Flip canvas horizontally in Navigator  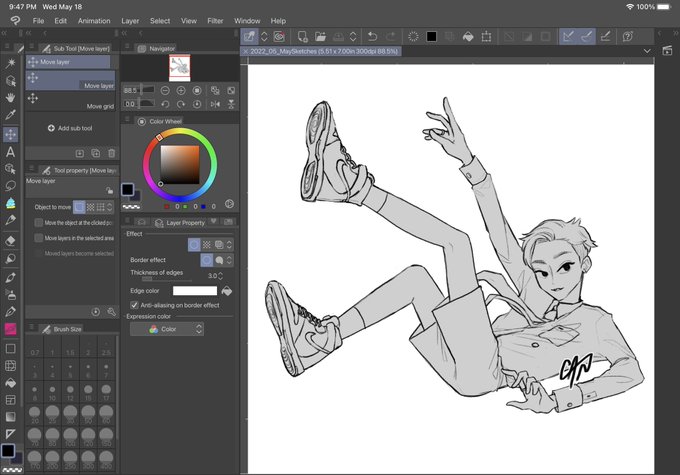point(215,104)
